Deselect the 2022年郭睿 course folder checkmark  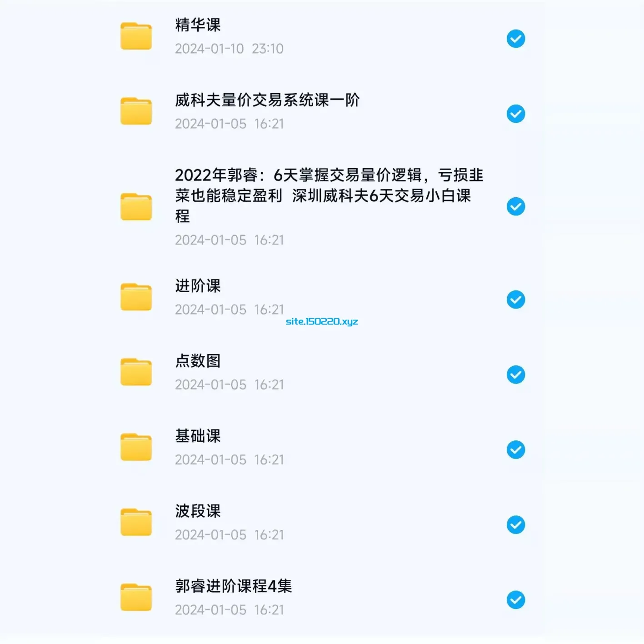click(x=516, y=207)
